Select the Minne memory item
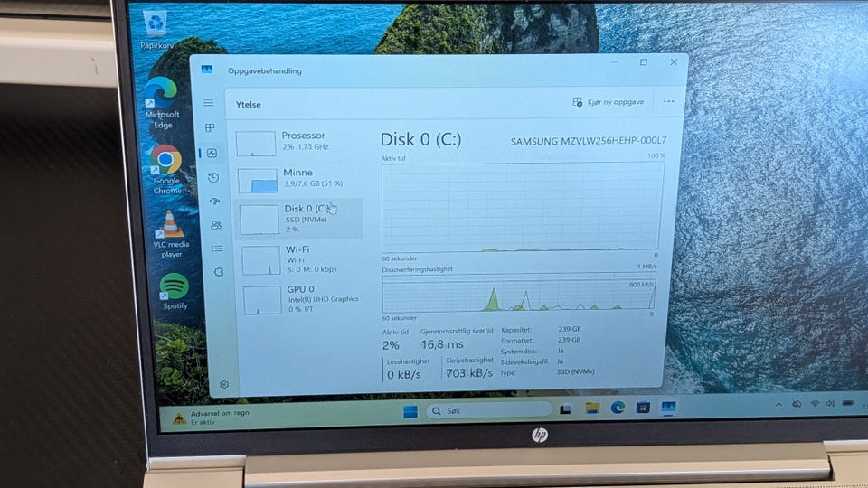868x488 pixels. [299, 179]
